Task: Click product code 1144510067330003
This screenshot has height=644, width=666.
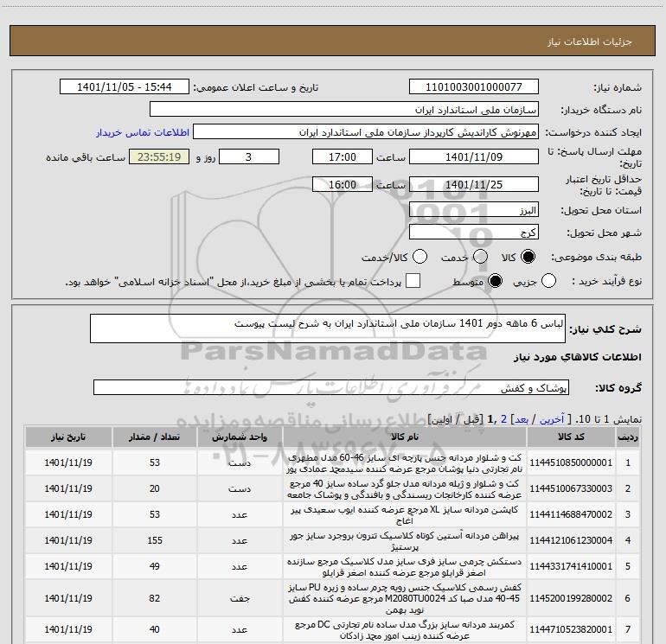Action: pyautogui.click(x=571, y=488)
